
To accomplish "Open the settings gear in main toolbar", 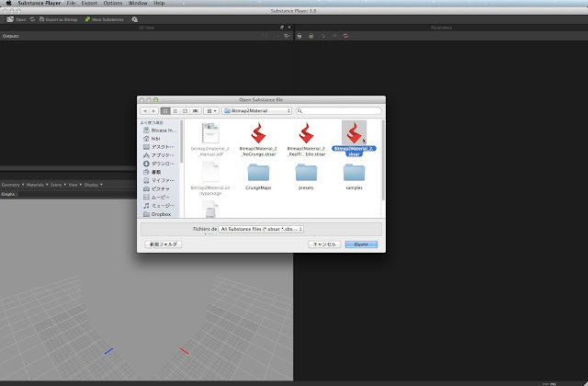I will [135, 19].
